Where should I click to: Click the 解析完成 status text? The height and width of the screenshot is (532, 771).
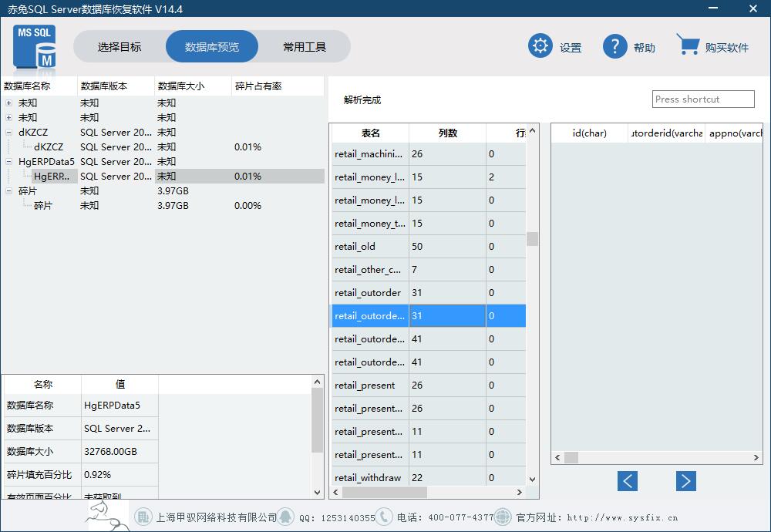pyautogui.click(x=362, y=99)
